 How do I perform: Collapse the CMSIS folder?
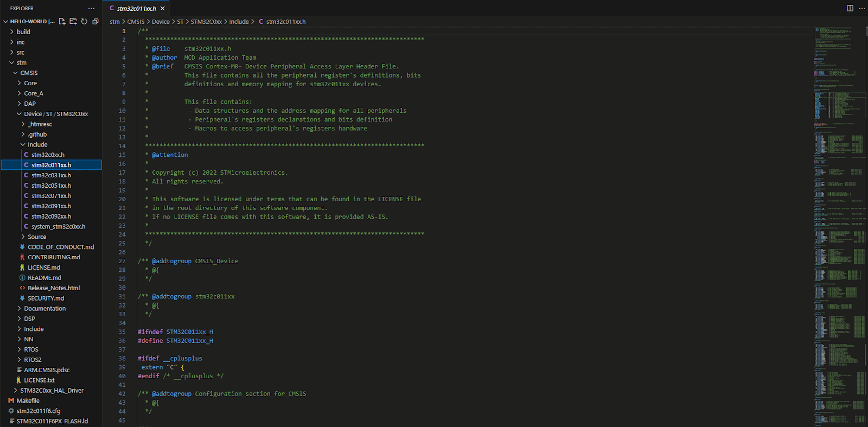click(x=29, y=73)
